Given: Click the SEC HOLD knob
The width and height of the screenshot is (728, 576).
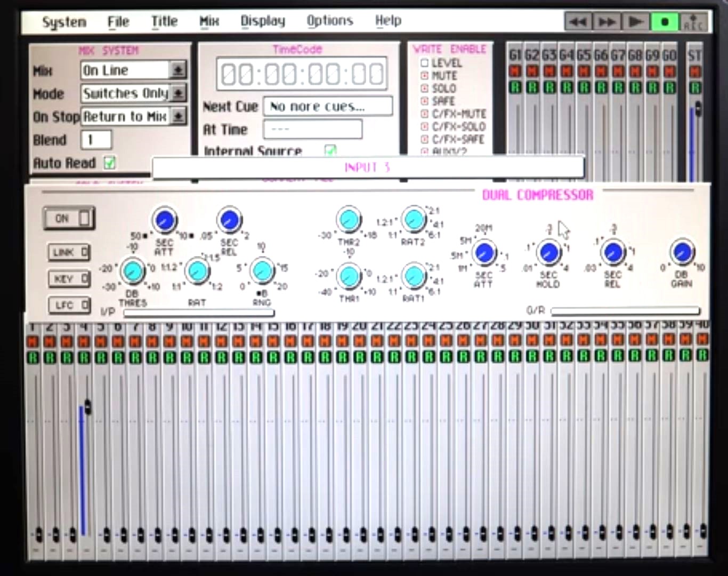Looking at the screenshot, I should coord(549,253).
